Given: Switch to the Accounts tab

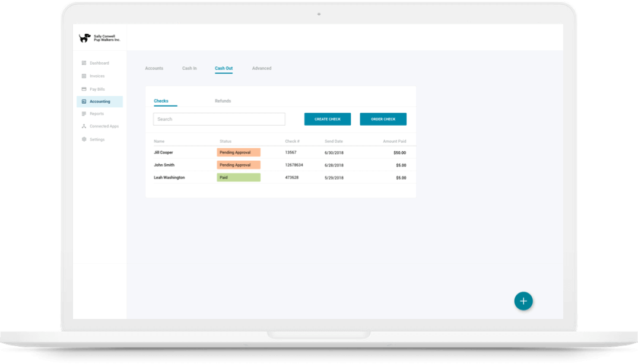Looking at the screenshot, I should pos(154,69).
